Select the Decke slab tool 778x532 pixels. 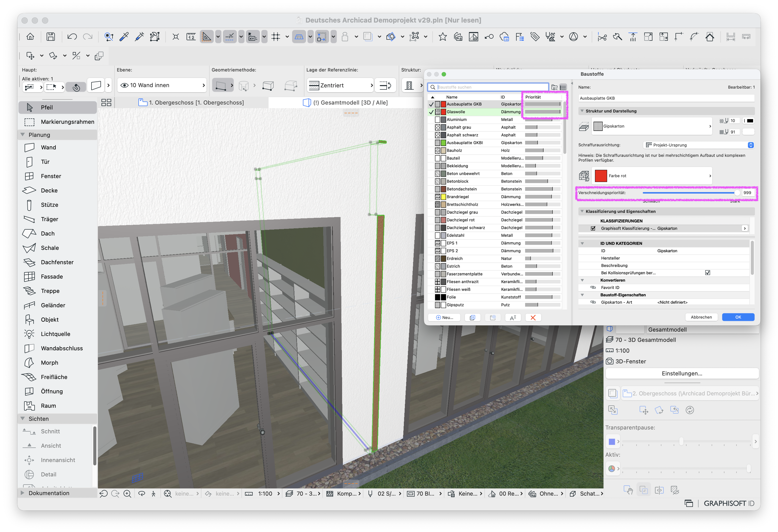(x=58, y=190)
